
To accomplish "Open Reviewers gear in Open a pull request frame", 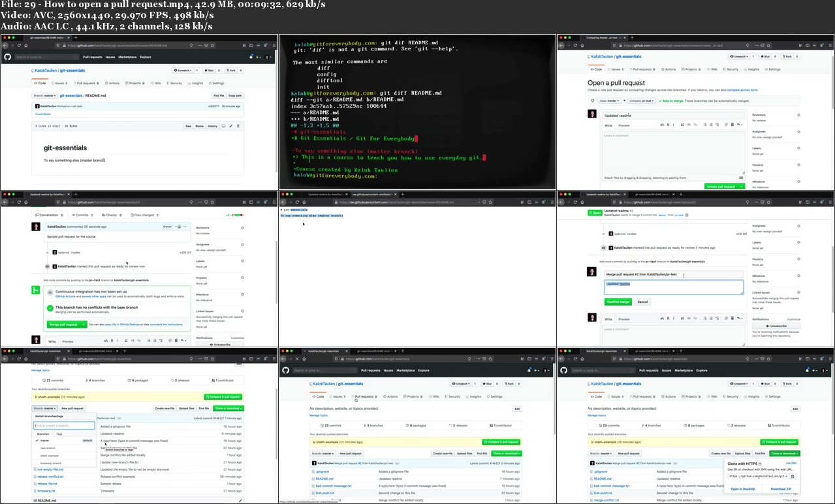I will pos(798,115).
